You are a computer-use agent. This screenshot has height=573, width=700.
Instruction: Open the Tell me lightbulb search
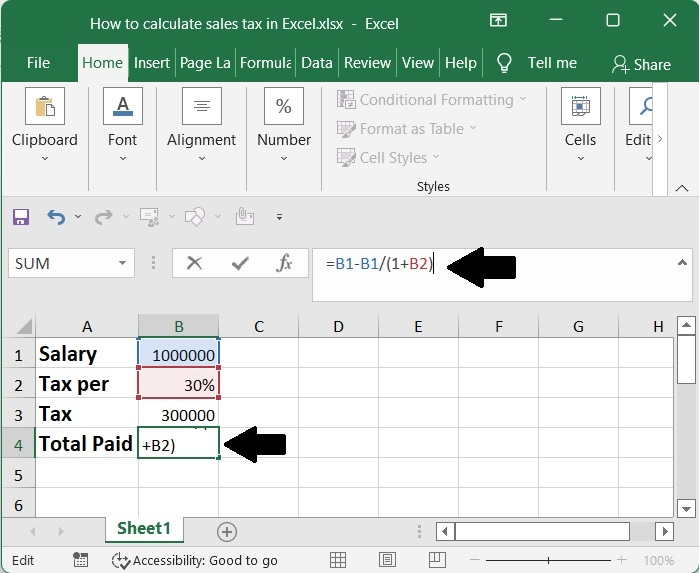click(505, 62)
